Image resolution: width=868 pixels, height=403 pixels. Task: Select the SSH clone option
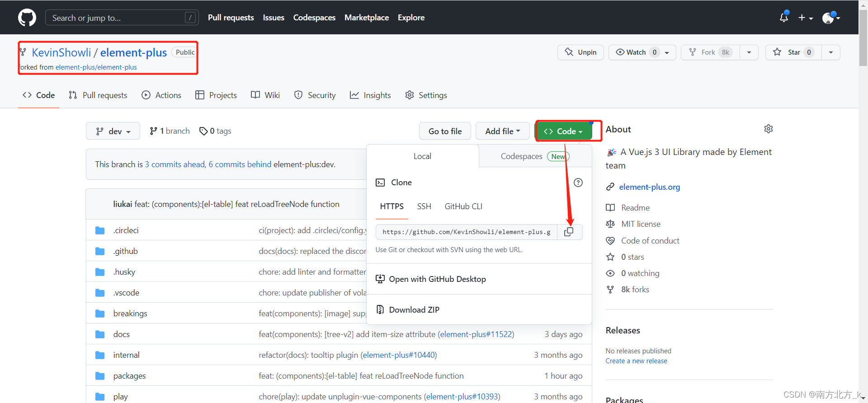(424, 206)
